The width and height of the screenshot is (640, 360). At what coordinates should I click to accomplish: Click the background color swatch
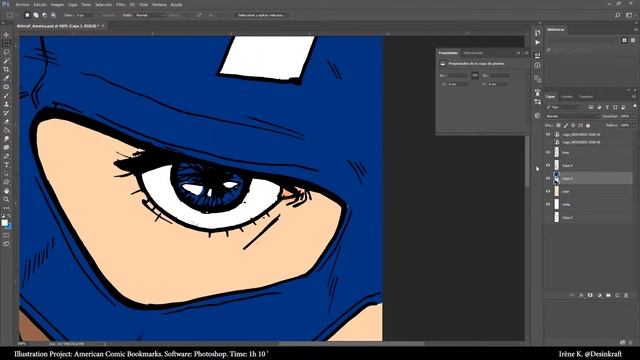coord(9,226)
